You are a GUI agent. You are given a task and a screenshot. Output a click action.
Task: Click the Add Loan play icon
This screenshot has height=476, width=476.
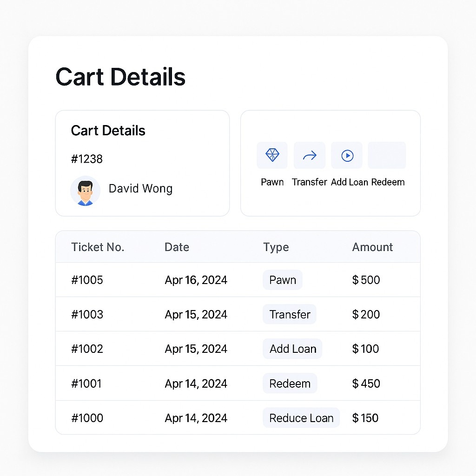(347, 155)
